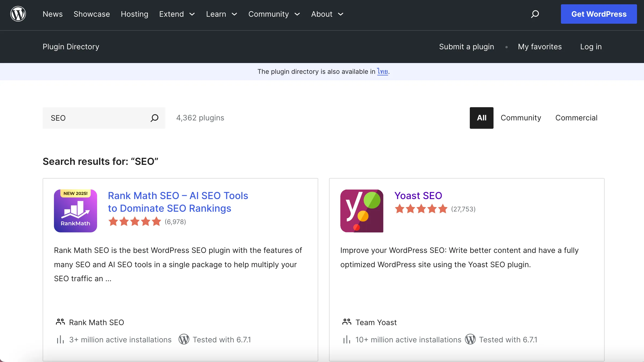Open the Community dropdown menu
This screenshot has height=362, width=644.
274,14
